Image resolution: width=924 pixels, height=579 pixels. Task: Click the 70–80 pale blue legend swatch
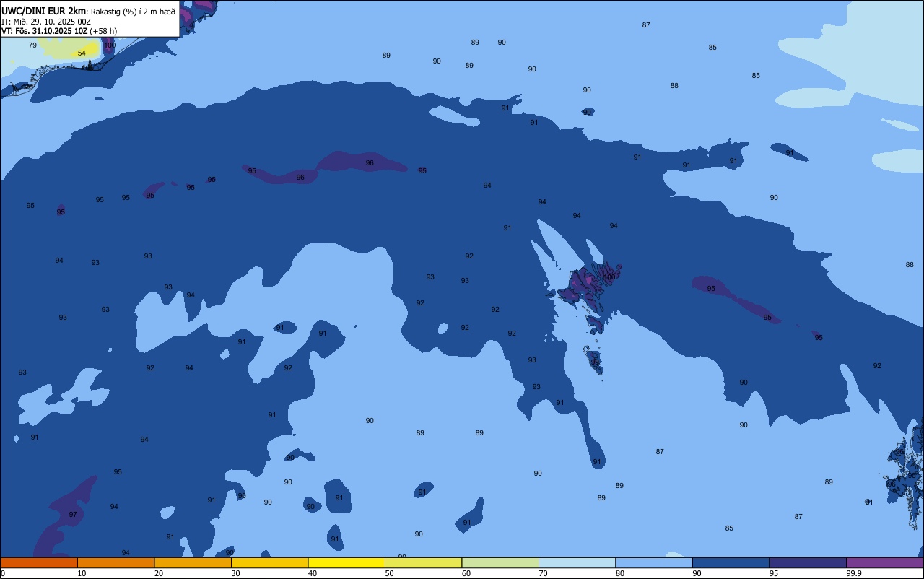tap(577, 562)
